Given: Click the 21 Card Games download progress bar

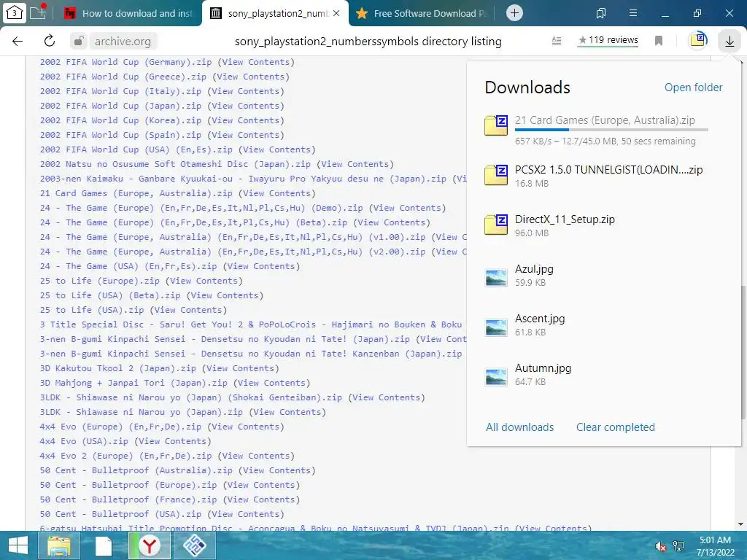Looking at the screenshot, I should point(611,130).
